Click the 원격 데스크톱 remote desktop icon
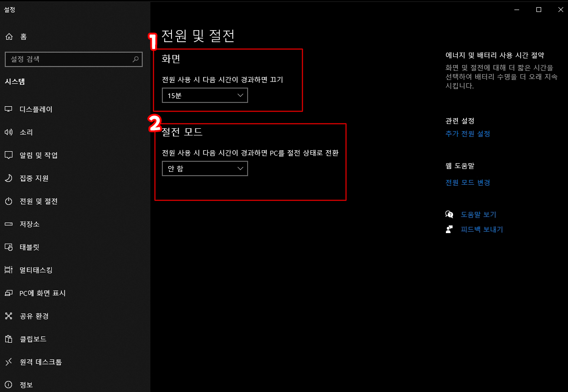The width and height of the screenshot is (568, 392). pyautogui.click(x=9, y=361)
